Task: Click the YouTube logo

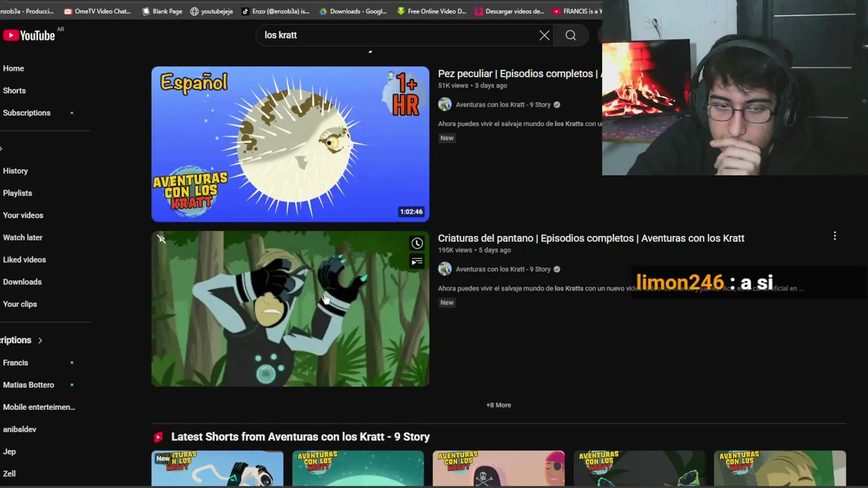Action: click(30, 35)
